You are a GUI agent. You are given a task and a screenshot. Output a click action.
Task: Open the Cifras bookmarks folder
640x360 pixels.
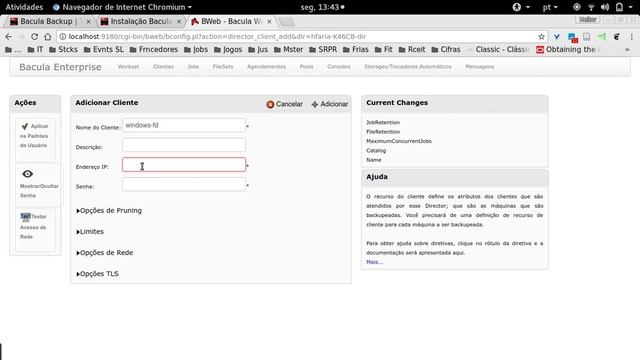tap(446, 49)
